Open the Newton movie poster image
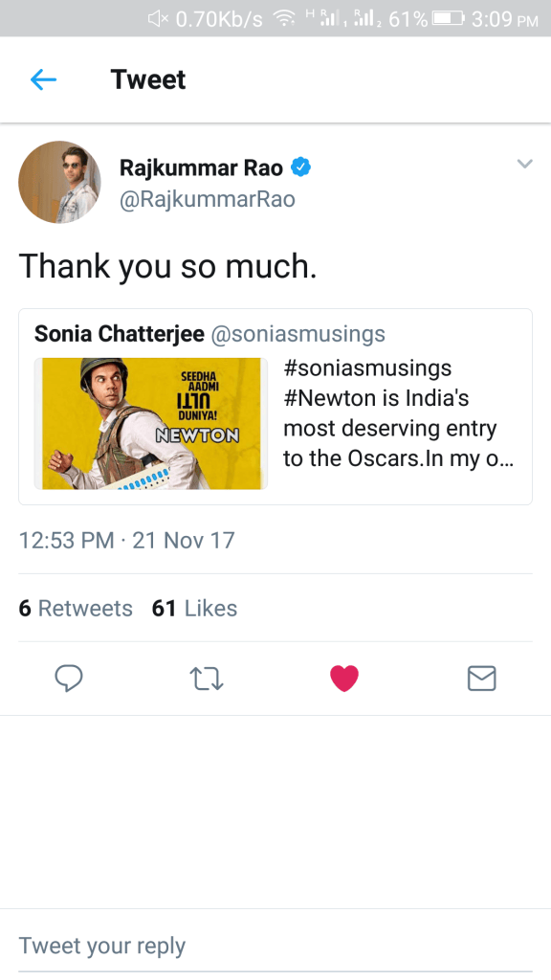The width and height of the screenshot is (551, 980). [150, 423]
